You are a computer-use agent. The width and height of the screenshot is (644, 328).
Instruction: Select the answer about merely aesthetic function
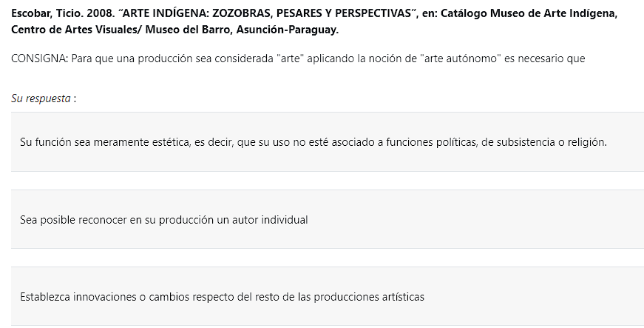pos(328,142)
